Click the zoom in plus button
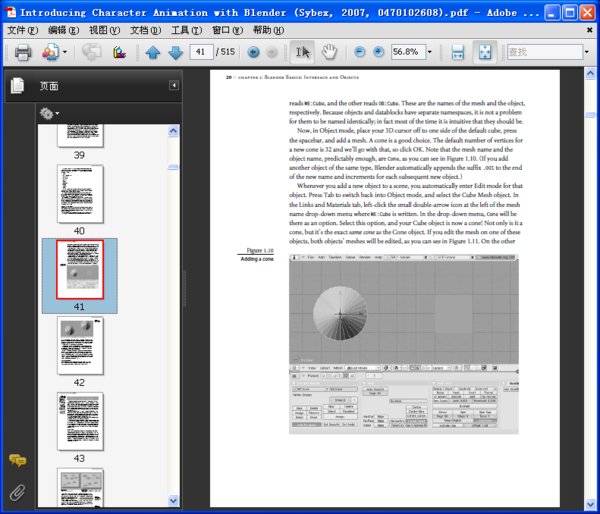The image size is (600, 514). pyautogui.click(x=378, y=52)
